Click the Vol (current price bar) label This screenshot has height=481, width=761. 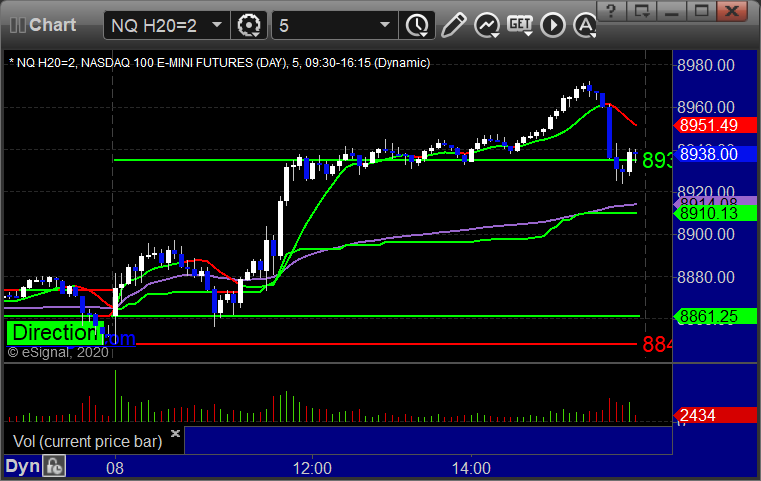87,441
